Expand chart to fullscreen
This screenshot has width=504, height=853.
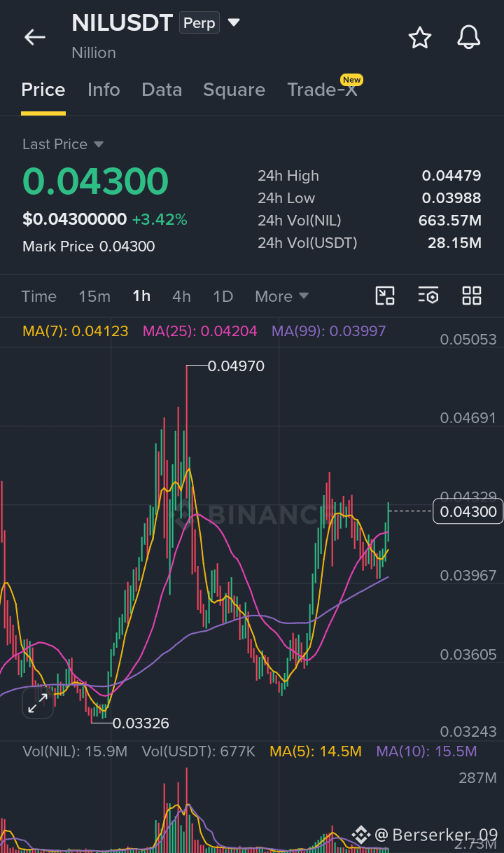click(x=37, y=703)
